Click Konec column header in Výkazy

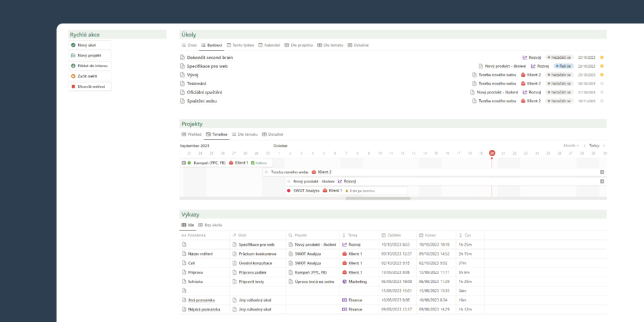pos(436,236)
